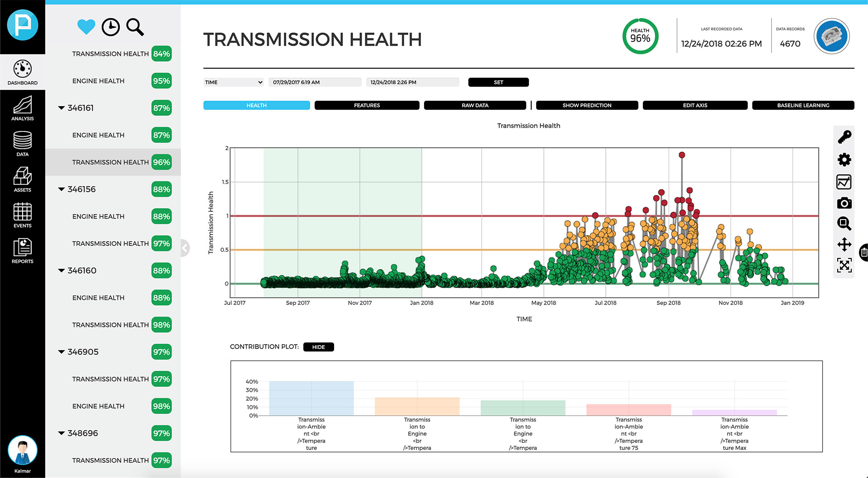Open chart settings gear icon

[844, 159]
